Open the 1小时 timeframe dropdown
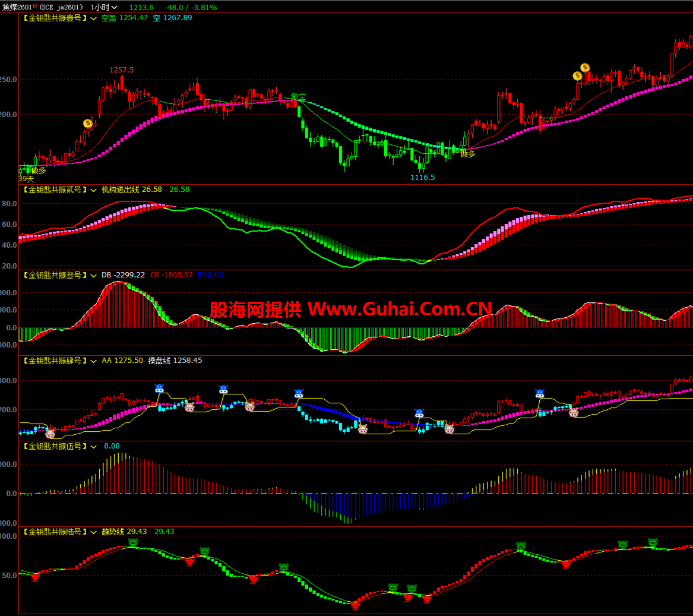The image size is (693, 616). 104,7
